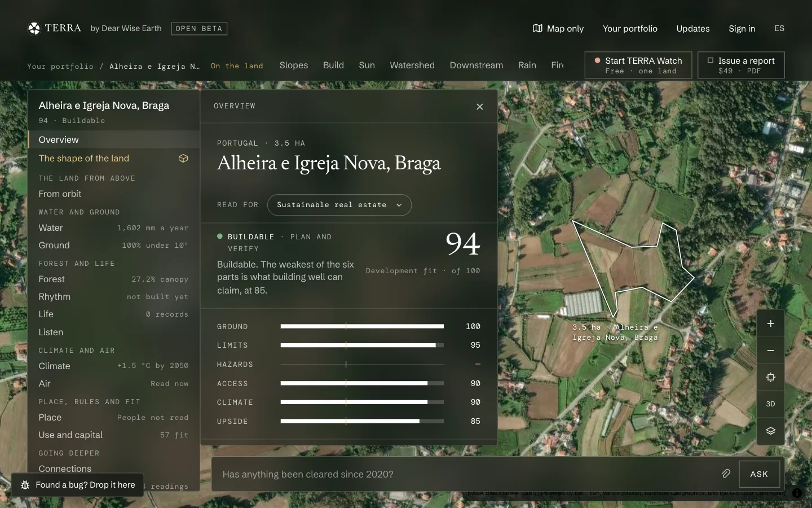
Task: Open the Ground row in the sidebar
Action: coord(114,246)
